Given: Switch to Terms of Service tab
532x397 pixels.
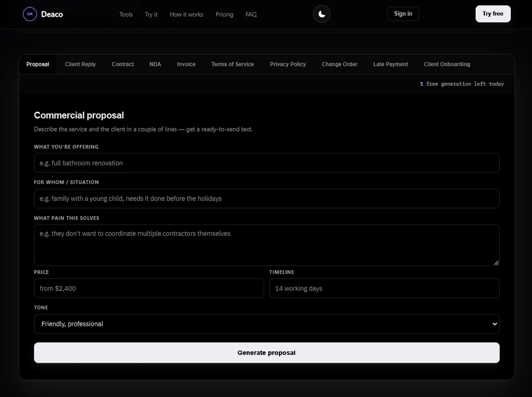Looking at the screenshot, I should 232,64.
